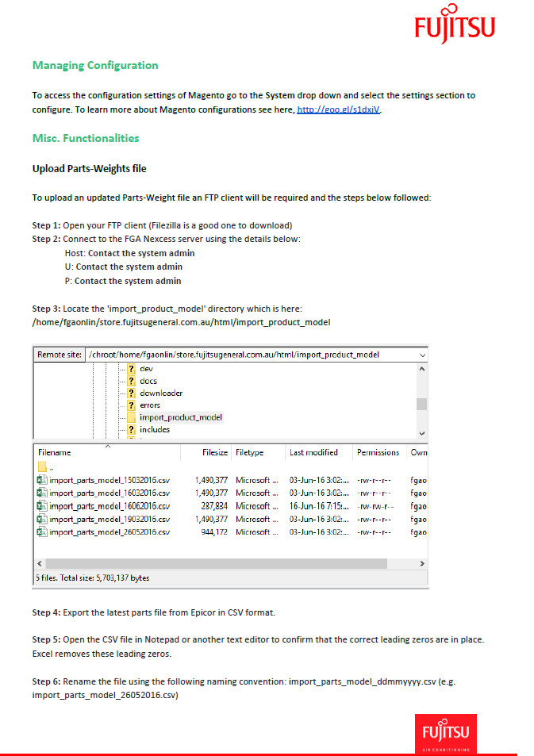Image resolution: width=534 pixels, height=756 pixels.
Task: Select the includes folder in tree
Action: point(155,429)
